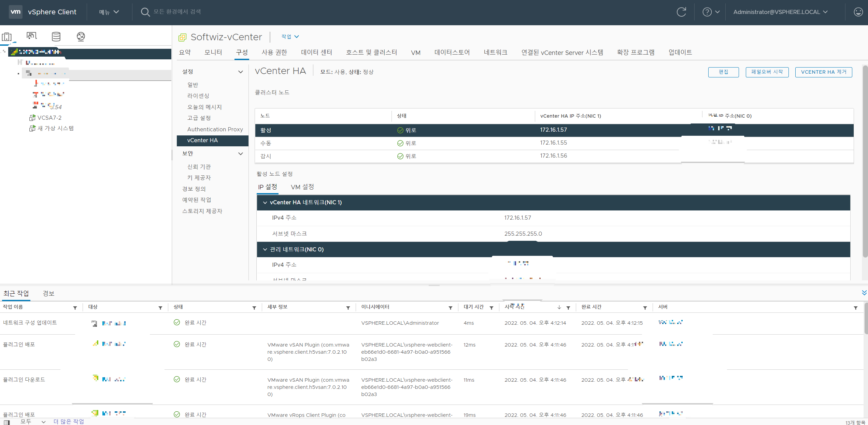Click the VCENTER HA 제거 button
The width and height of the screenshot is (868, 425).
point(824,72)
